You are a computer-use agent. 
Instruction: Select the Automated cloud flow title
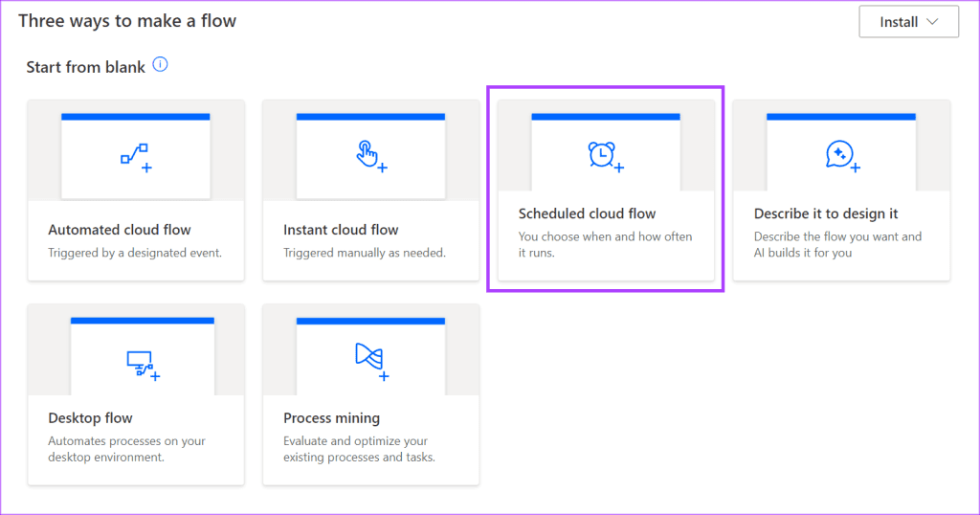pyautogui.click(x=120, y=230)
